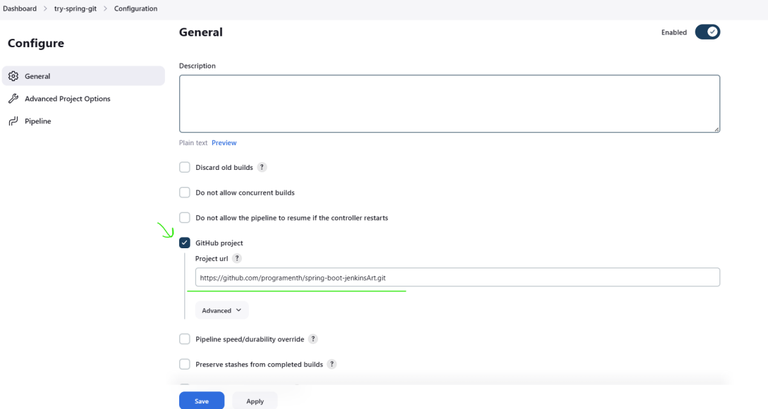The image size is (768, 409).
Task: Click into the Project url field
Action: pos(457,277)
